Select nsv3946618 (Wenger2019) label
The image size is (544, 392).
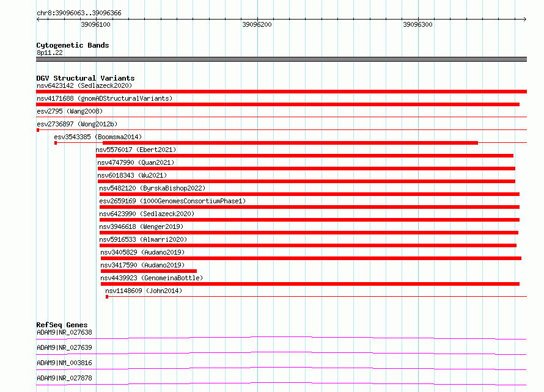[x=141, y=227]
